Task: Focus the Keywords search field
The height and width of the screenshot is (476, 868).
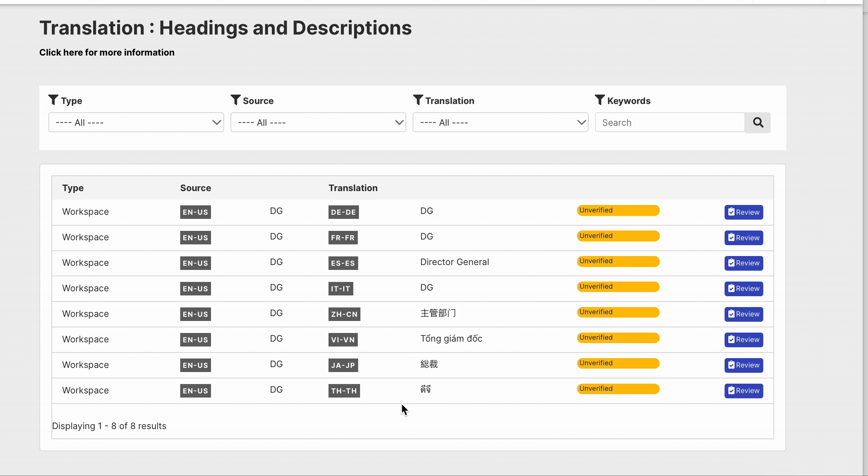Action: (670, 122)
